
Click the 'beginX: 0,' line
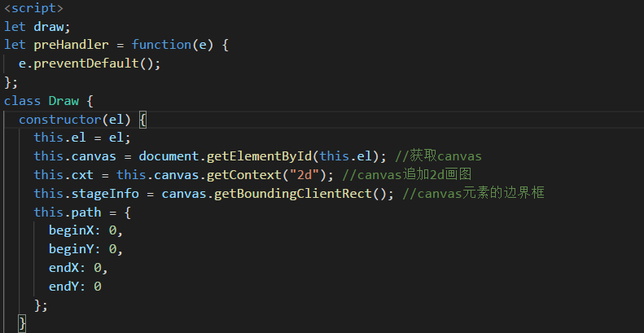tap(85, 230)
